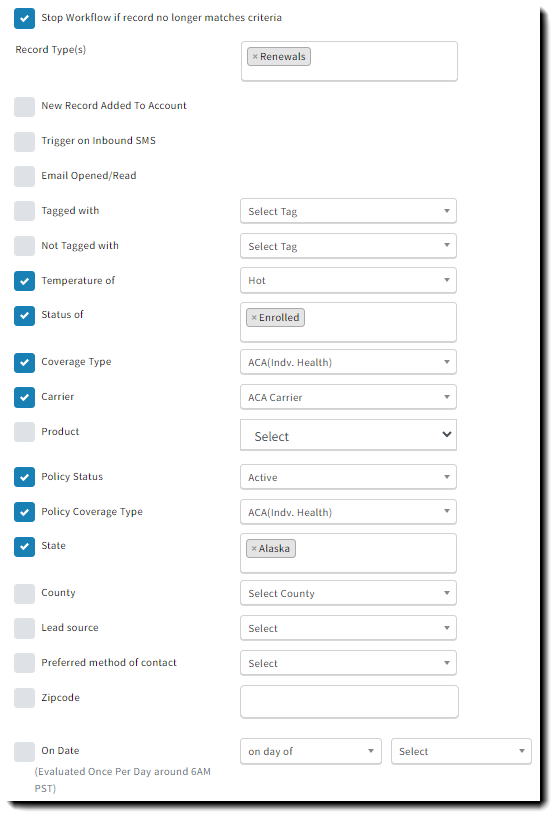Screen dimensions: 555x818
Task: Remove the Renewals record type tag
Action: pos(255,57)
